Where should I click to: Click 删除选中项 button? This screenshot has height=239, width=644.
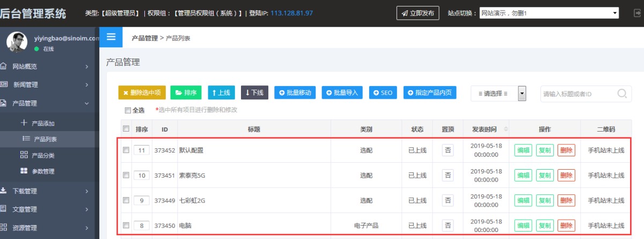[142, 92]
